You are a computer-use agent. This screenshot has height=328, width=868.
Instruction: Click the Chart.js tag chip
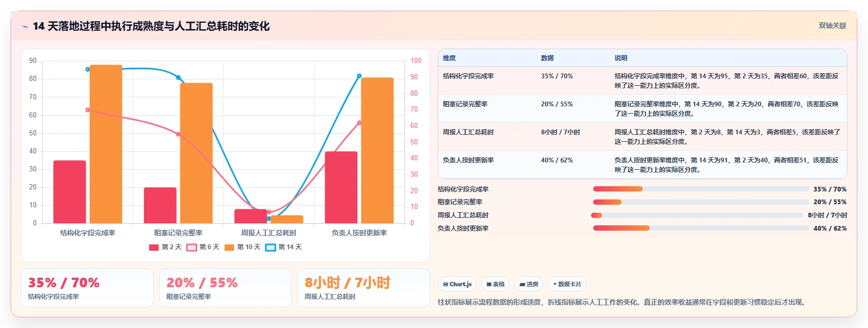pyautogui.click(x=457, y=284)
